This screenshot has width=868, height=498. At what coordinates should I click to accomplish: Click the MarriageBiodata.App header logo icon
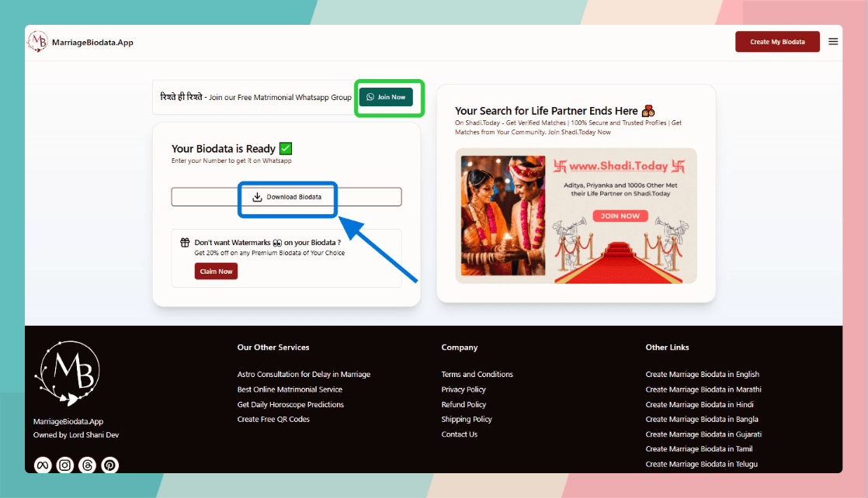click(x=37, y=42)
